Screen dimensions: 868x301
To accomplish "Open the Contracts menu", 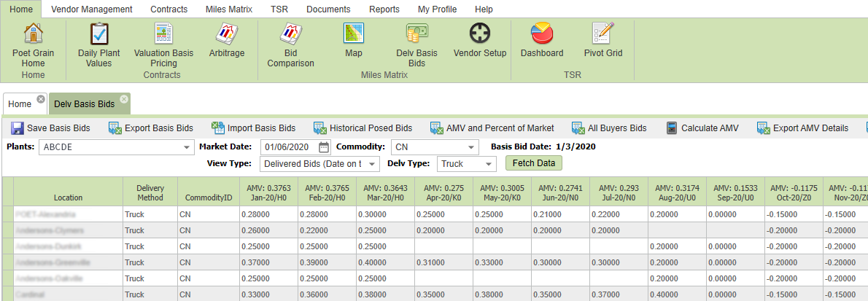I will click(168, 9).
